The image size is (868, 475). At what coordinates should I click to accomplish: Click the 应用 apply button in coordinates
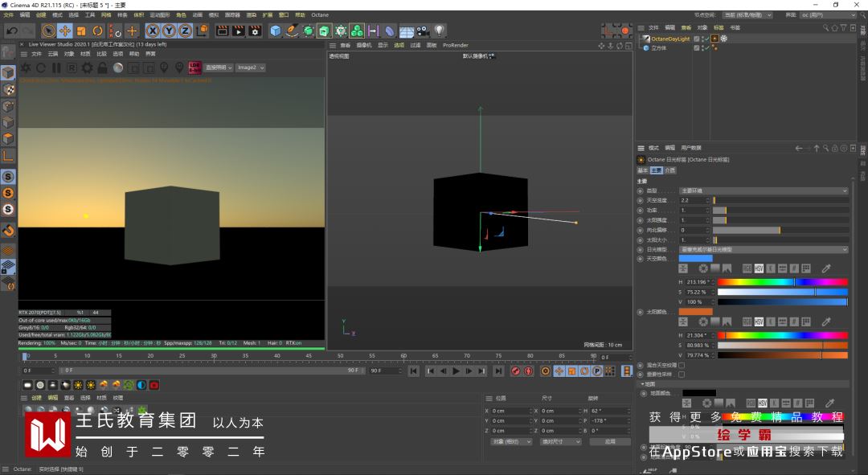tap(610, 441)
